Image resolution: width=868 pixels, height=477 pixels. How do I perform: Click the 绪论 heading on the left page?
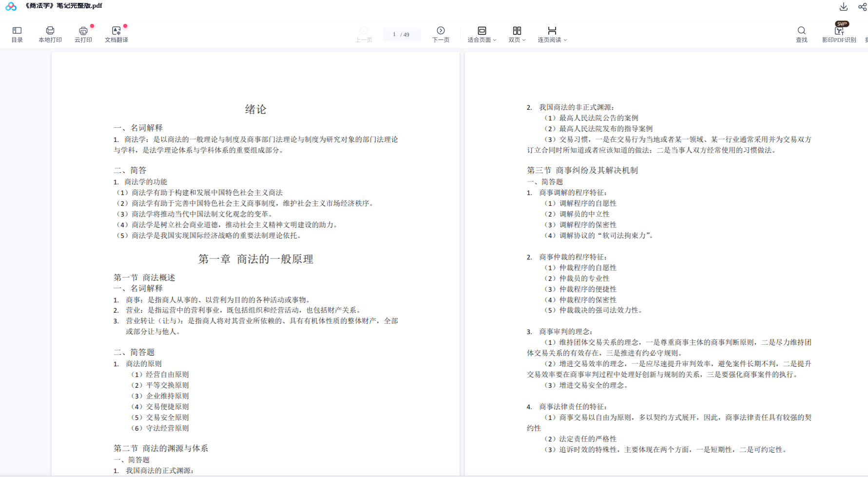[x=255, y=109]
